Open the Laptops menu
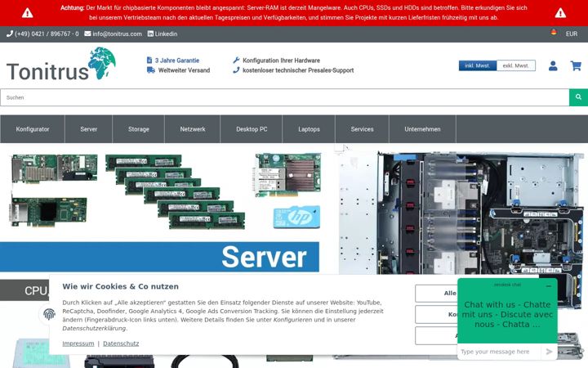The width and height of the screenshot is (588, 368). pyautogui.click(x=309, y=129)
